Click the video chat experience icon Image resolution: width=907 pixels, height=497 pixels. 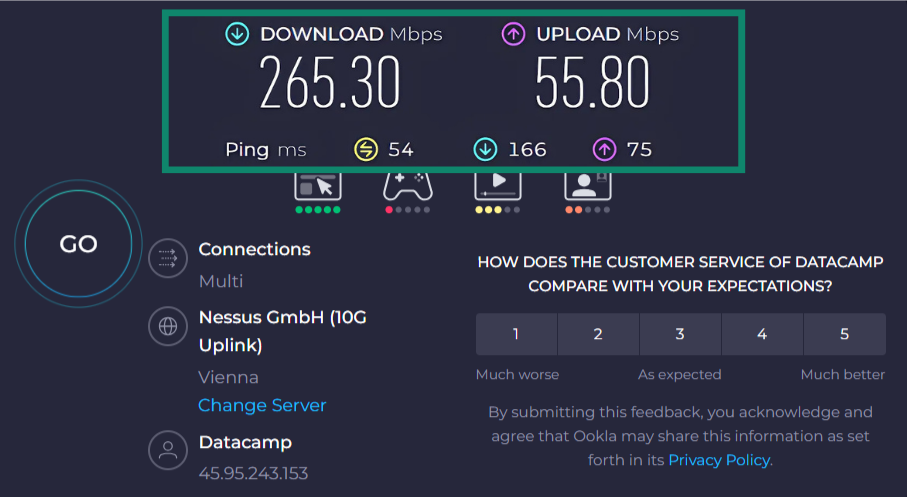587,185
